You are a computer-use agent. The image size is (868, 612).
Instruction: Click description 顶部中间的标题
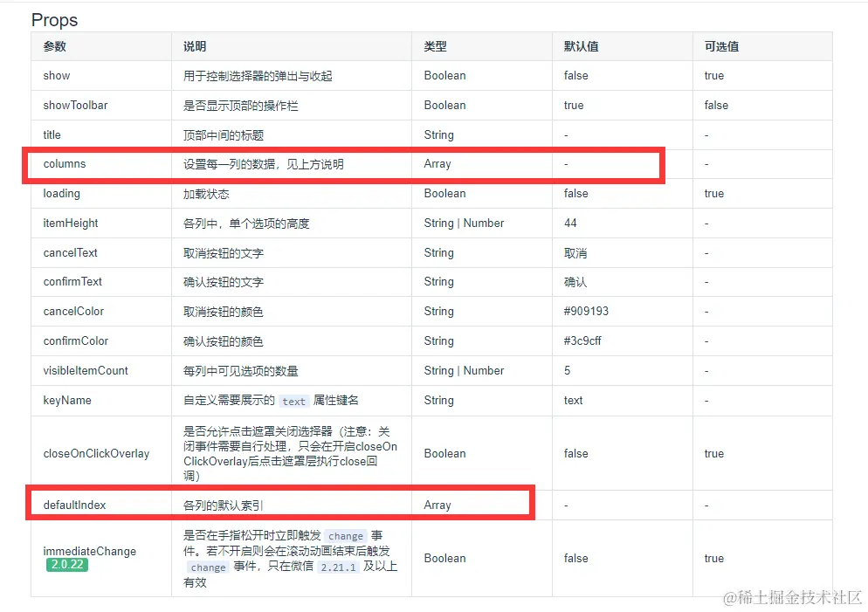click(x=223, y=135)
